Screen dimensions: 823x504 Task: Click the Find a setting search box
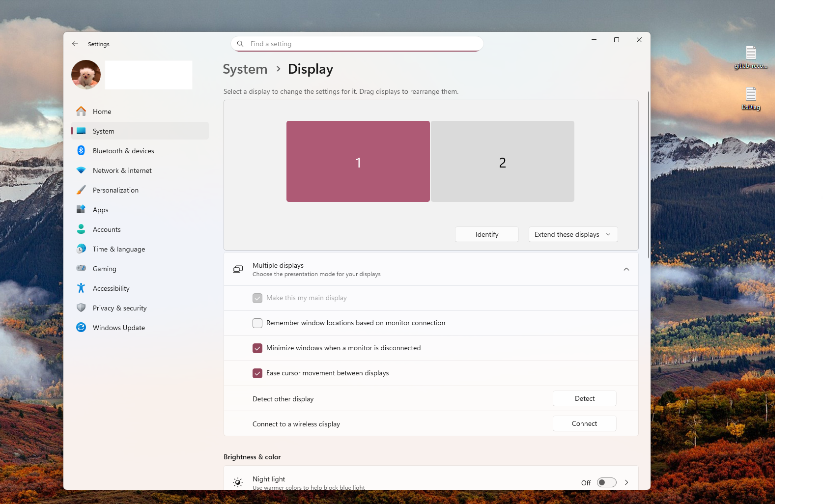pos(357,44)
